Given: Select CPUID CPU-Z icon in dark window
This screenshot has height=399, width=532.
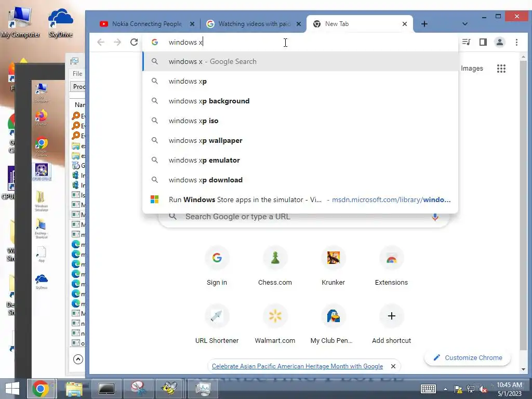Looking at the screenshot, I should [x=42, y=171].
